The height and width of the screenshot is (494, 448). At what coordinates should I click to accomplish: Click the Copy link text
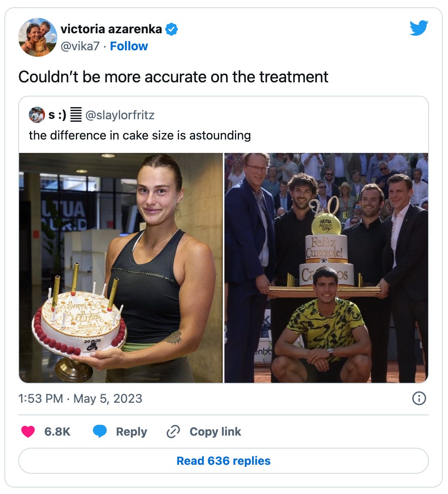tap(215, 432)
